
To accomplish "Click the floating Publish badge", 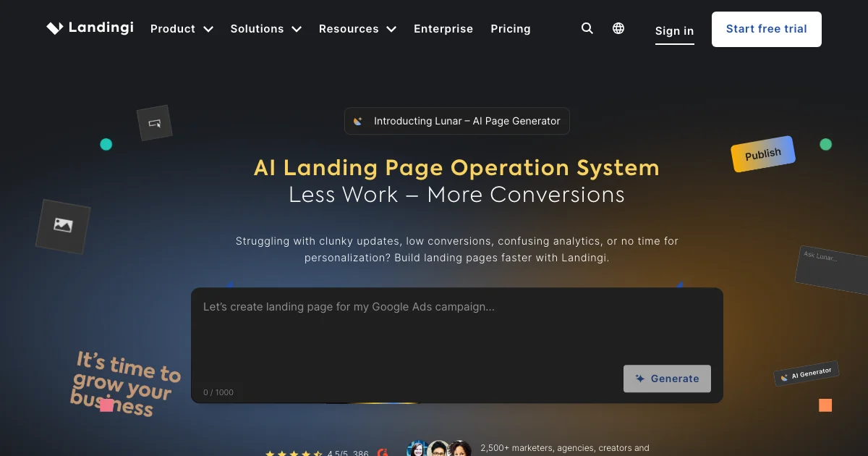I will point(763,153).
